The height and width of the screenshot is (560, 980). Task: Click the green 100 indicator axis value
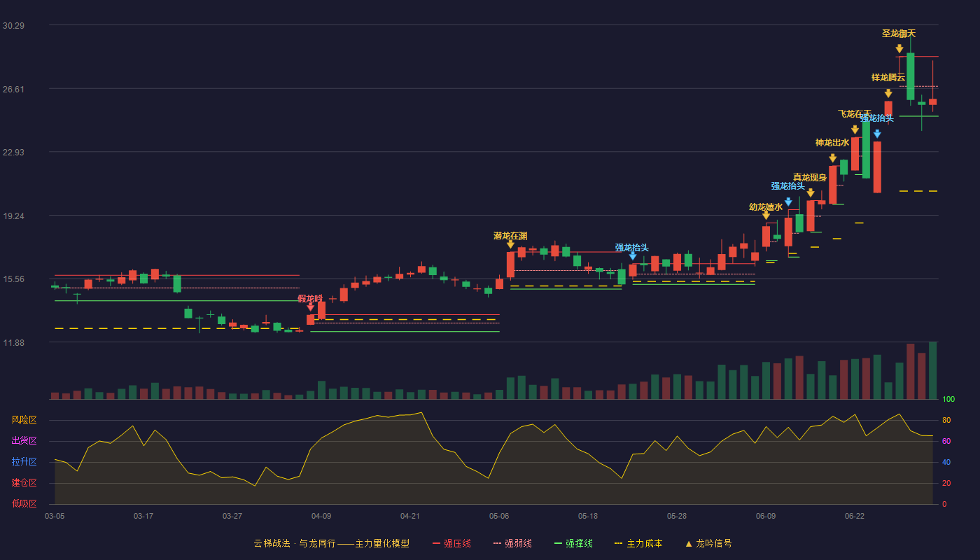pyautogui.click(x=948, y=399)
